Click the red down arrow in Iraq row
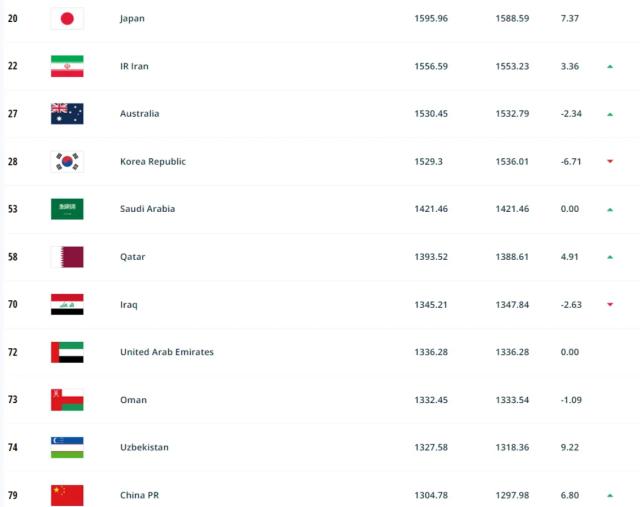Viewport: 640px width, 507px height. (x=610, y=305)
